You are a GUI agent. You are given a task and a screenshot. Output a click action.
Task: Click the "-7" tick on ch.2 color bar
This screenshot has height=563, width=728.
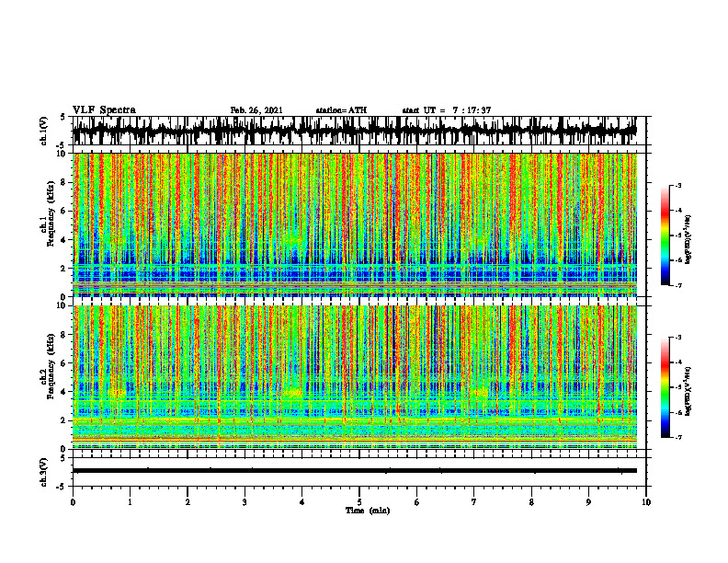678,437
